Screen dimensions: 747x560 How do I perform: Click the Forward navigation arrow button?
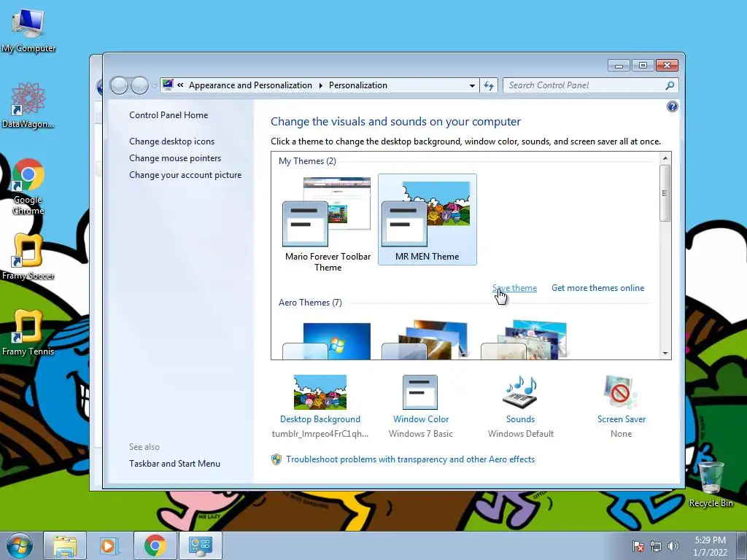(139, 86)
